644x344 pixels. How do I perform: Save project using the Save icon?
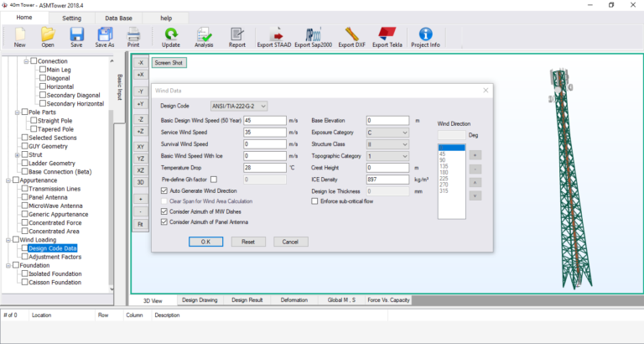(x=76, y=38)
